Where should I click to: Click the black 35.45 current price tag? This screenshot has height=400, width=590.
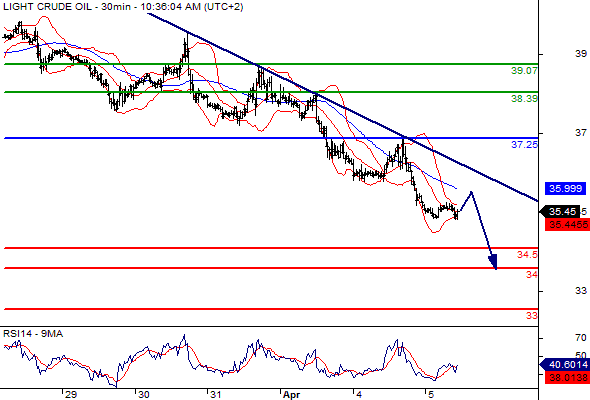(x=560, y=212)
